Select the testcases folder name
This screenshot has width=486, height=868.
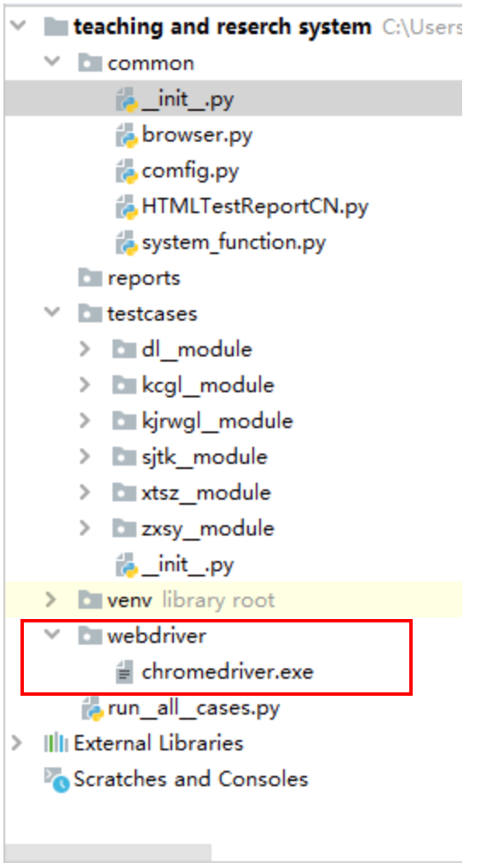[x=153, y=314]
